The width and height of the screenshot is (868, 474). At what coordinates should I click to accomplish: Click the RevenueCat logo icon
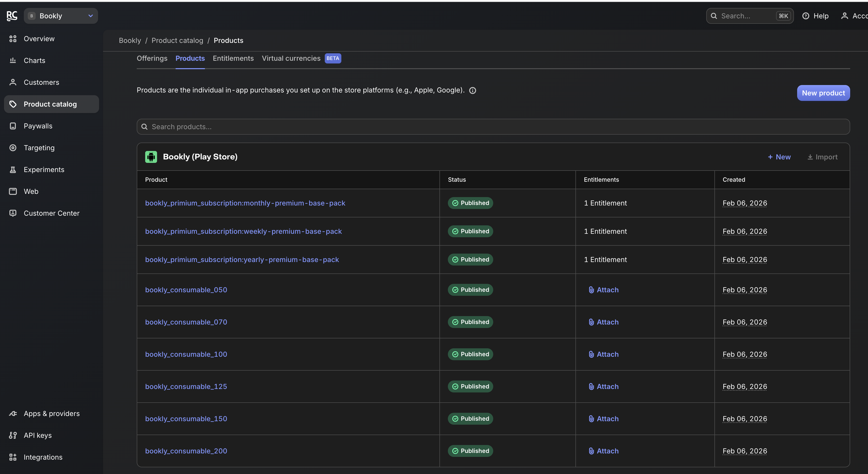point(12,16)
